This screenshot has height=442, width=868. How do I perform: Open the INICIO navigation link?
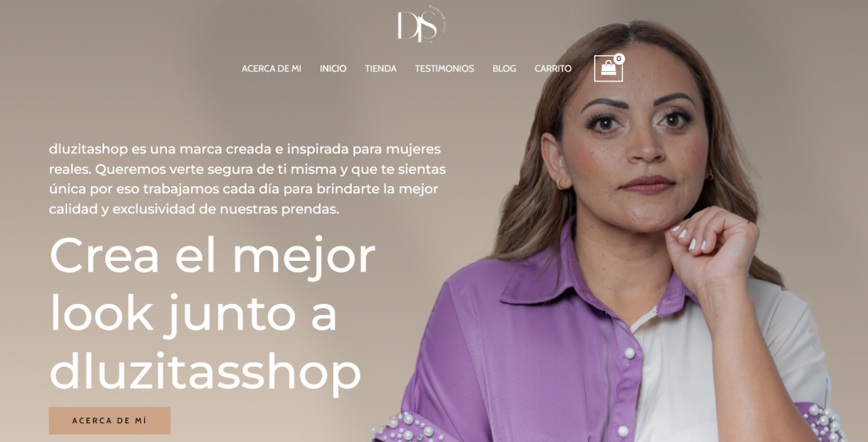[332, 69]
